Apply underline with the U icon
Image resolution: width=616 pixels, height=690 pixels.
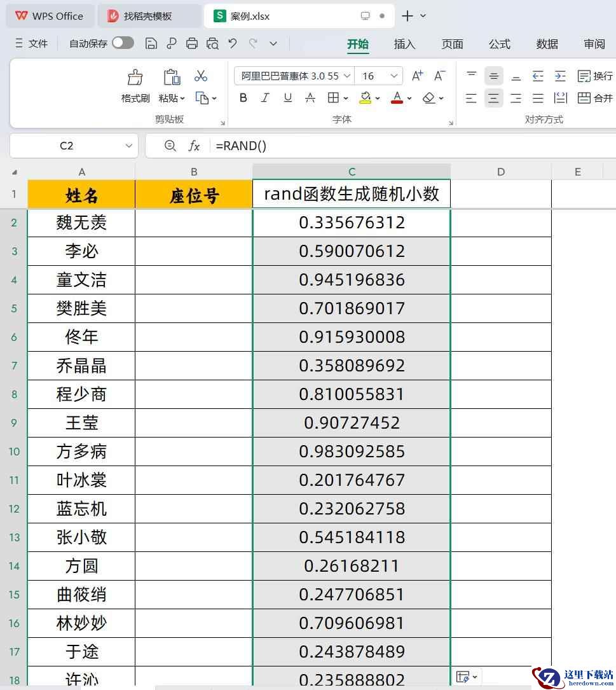pos(287,98)
